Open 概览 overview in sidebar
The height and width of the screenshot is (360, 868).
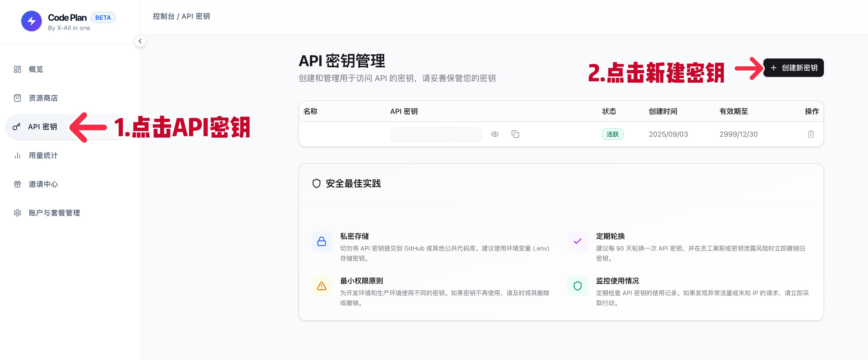tap(36, 69)
